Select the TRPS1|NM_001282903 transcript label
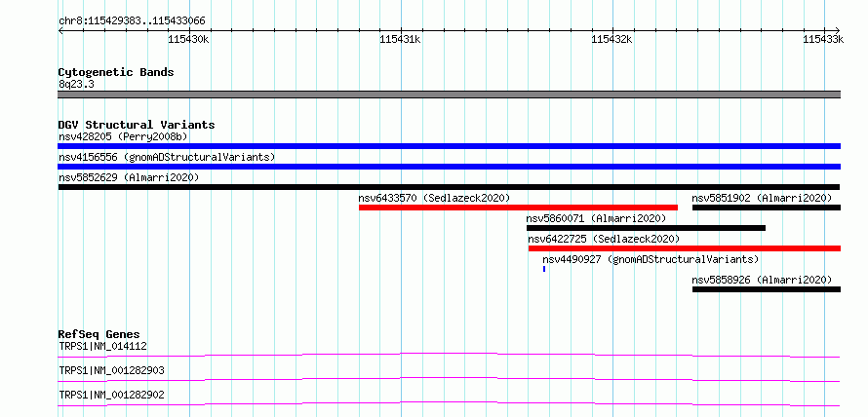This screenshot has height=417, width=868. pyautogui.click(x=111, y=370)
